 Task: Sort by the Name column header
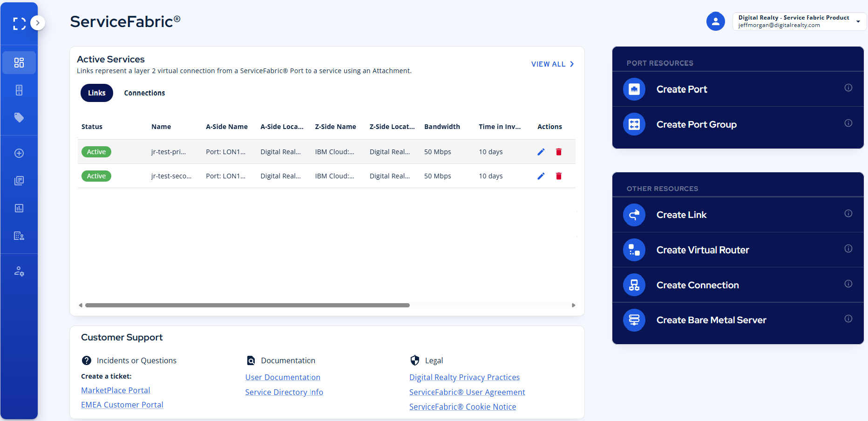pos(161,127)
